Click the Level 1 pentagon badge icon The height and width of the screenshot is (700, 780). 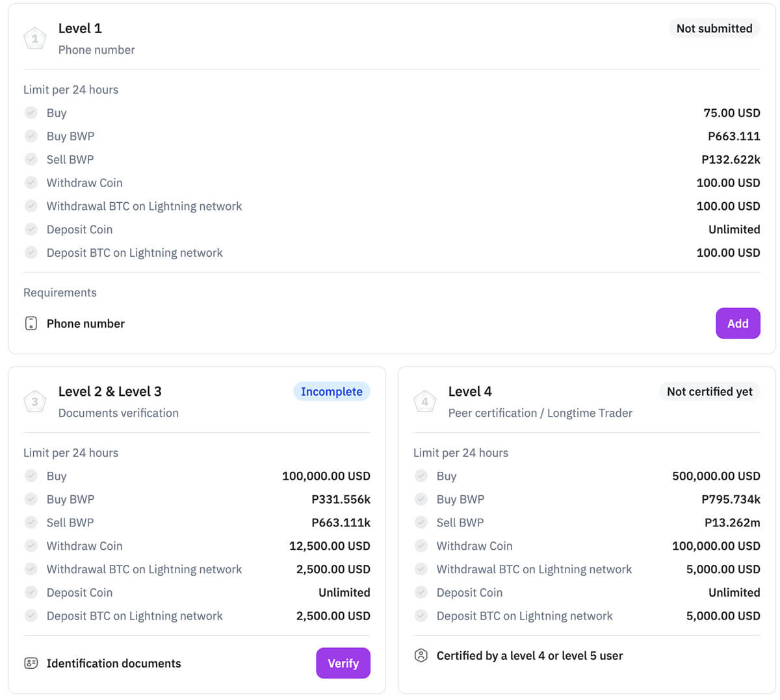[35, 39]
